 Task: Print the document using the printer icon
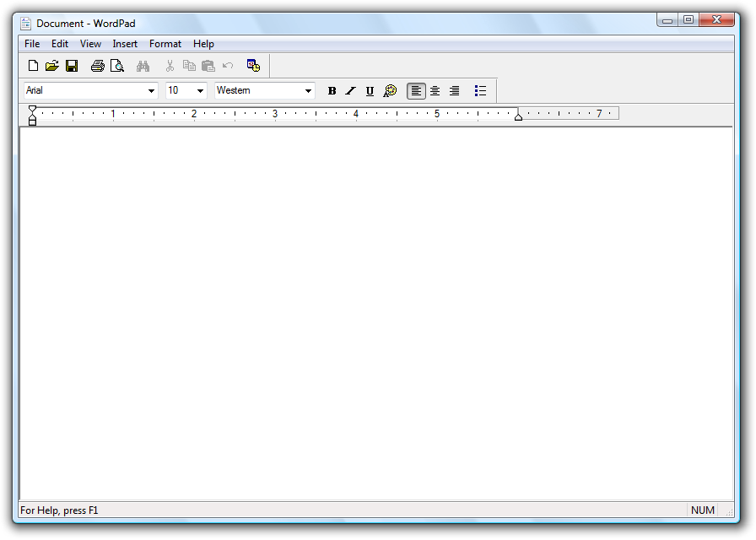click(x=98, y=66)
